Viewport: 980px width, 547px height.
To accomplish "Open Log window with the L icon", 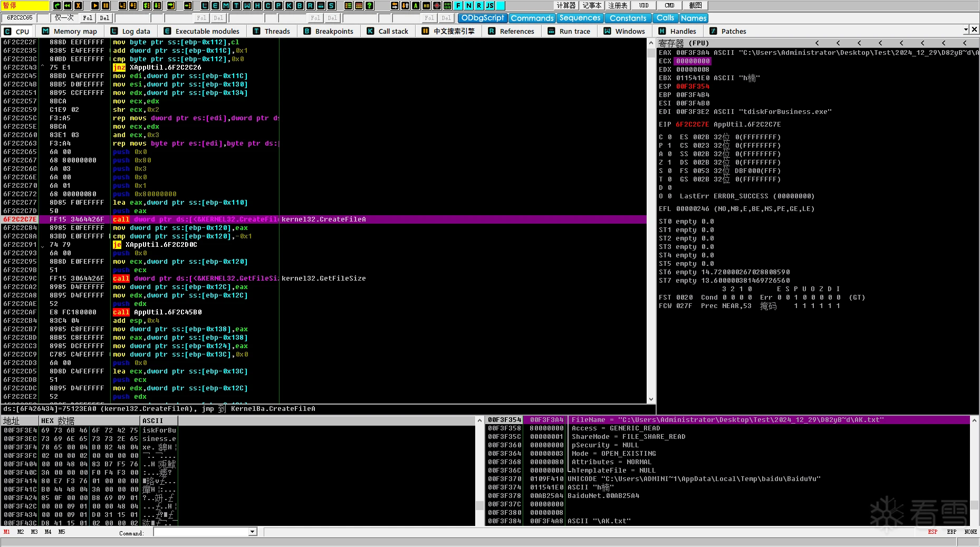I will click(205, 5).
